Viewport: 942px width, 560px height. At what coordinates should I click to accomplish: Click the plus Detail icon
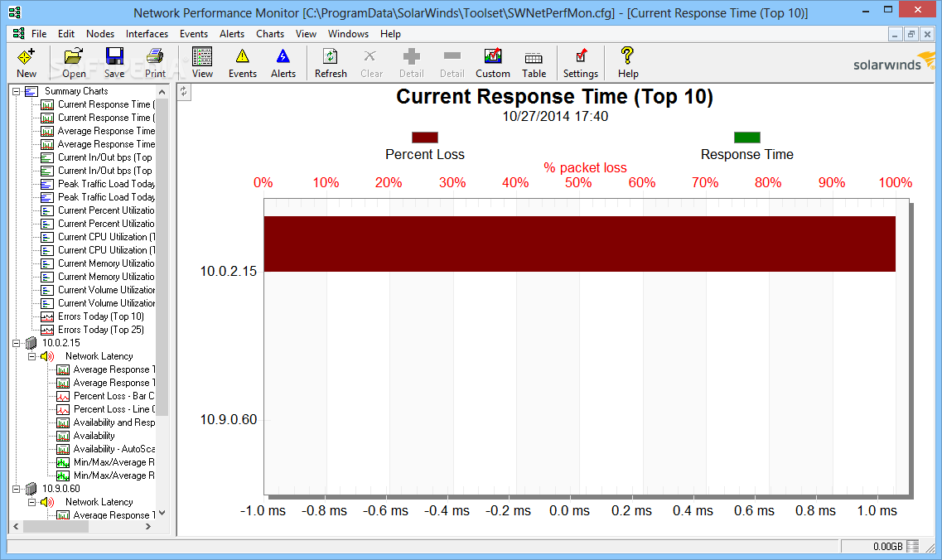tap(412, 57)
